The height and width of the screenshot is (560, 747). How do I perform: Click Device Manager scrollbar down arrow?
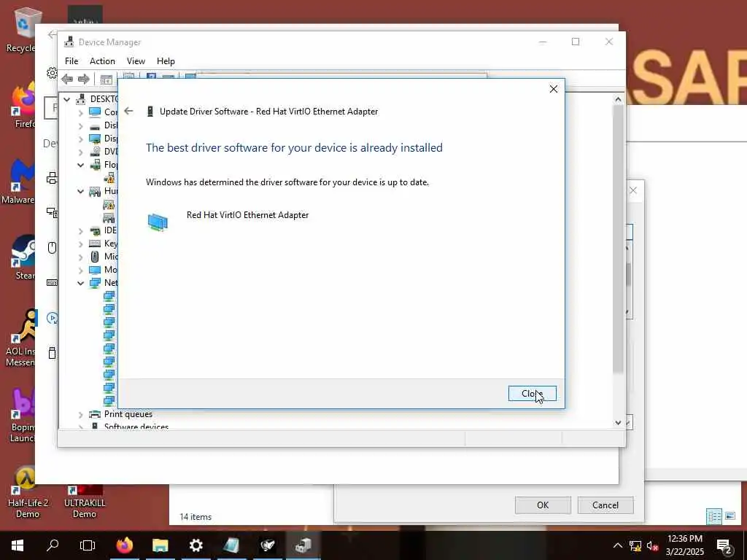[x=618, y=422]
